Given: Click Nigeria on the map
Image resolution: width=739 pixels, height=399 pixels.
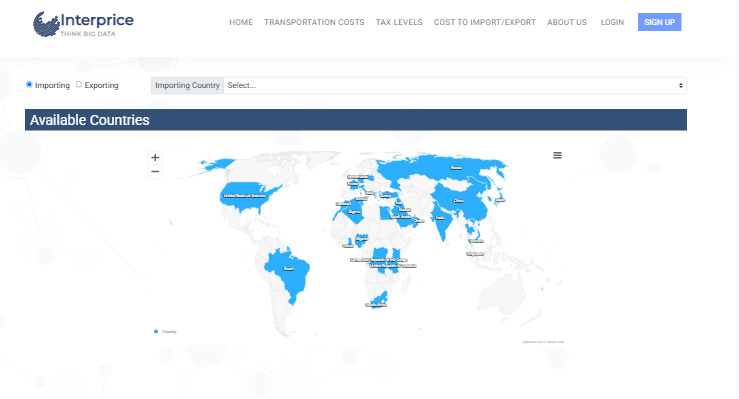Looking at the screenshot, I should [361, 239].
